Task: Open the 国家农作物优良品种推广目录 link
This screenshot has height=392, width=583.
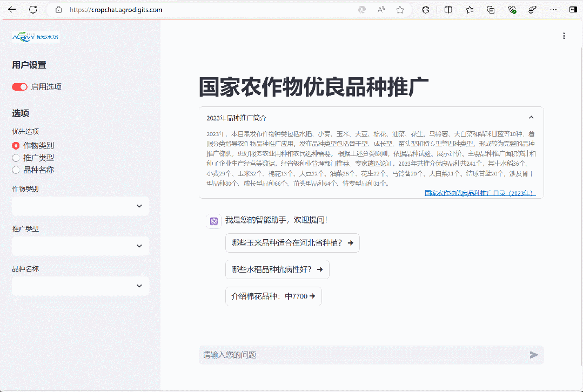Action: (x=480, y=193)
